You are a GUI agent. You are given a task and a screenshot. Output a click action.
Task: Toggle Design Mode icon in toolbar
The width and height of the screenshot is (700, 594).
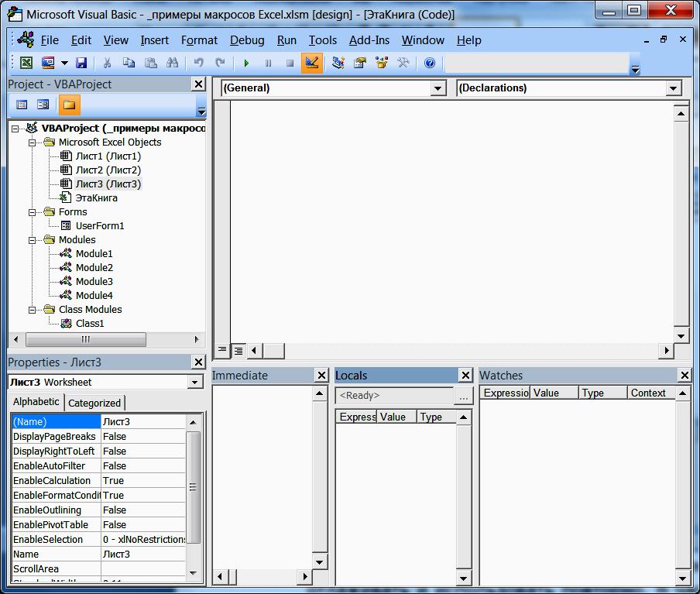click(311, 63)
